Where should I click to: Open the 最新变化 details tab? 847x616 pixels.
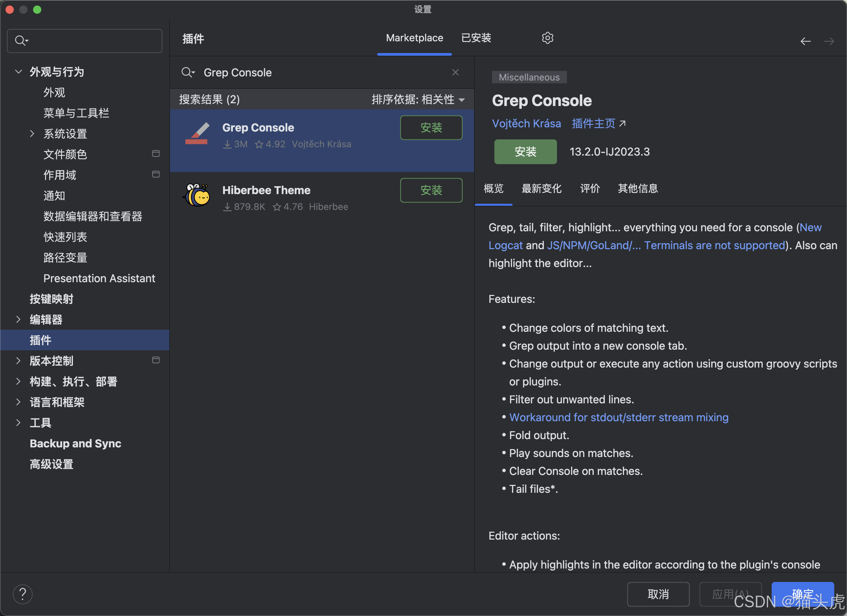tap(541, 189)
